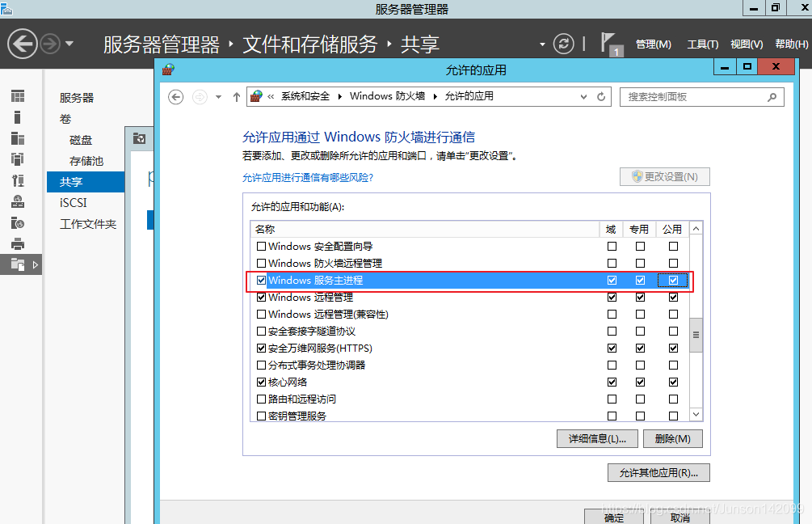Select file and storage services sidebar icon
This screenshot has width=812, height=524.
click(18, 264)
